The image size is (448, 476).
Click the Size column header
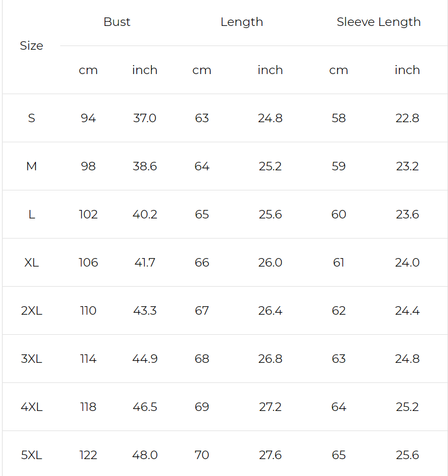(x=32, y=46)
